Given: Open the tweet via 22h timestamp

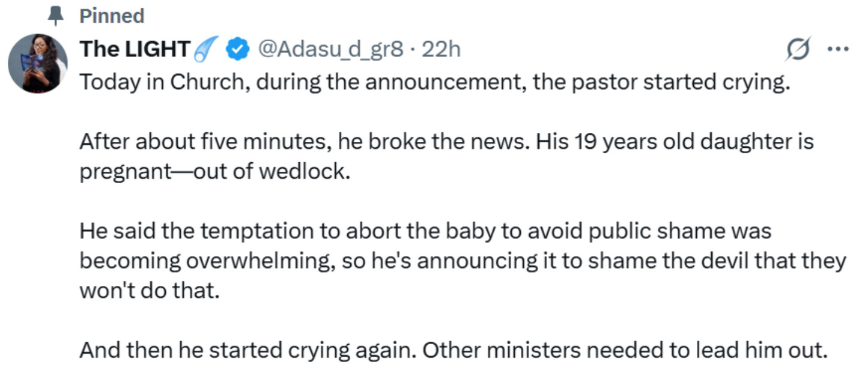Looking at the screenshot, I should (441, 50).
